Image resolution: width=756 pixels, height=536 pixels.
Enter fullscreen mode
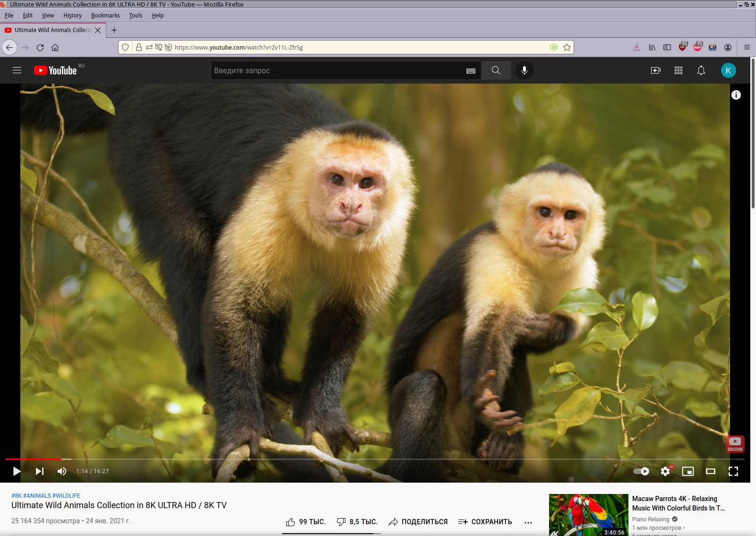click(733, 471)
